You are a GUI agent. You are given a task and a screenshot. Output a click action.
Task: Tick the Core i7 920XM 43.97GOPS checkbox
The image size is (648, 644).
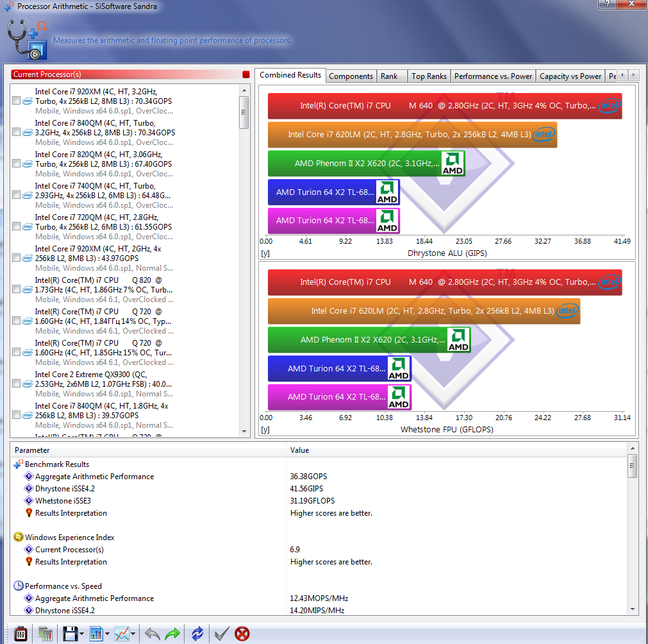(16, 258)
